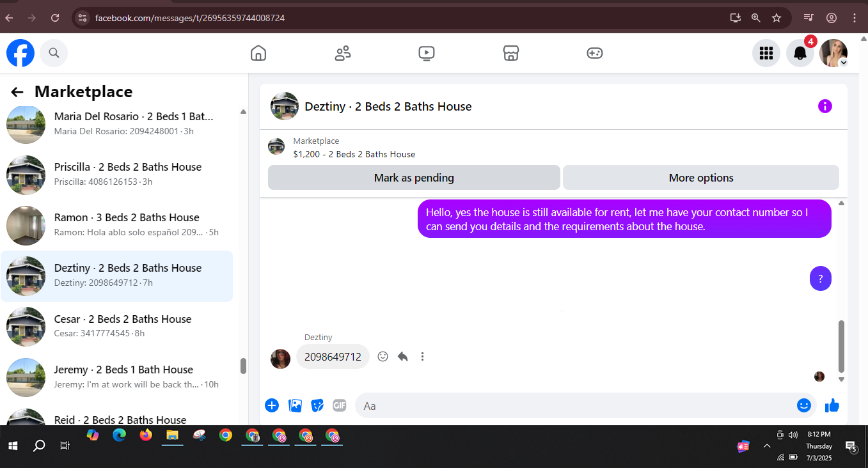Image resolution: width=868 pixels, height=468 pixels.
Task: Click the chat messages scrollbar thumb
Action: coord(841,347)
